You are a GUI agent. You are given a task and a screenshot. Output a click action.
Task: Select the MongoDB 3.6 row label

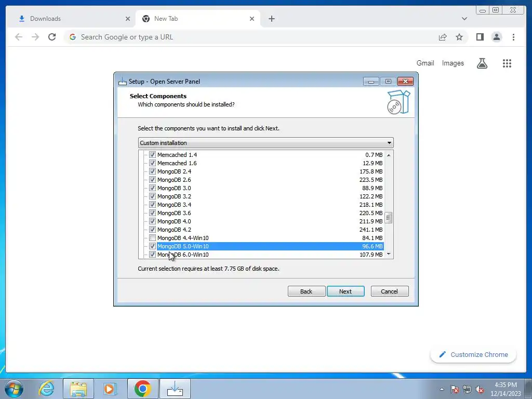174,213
